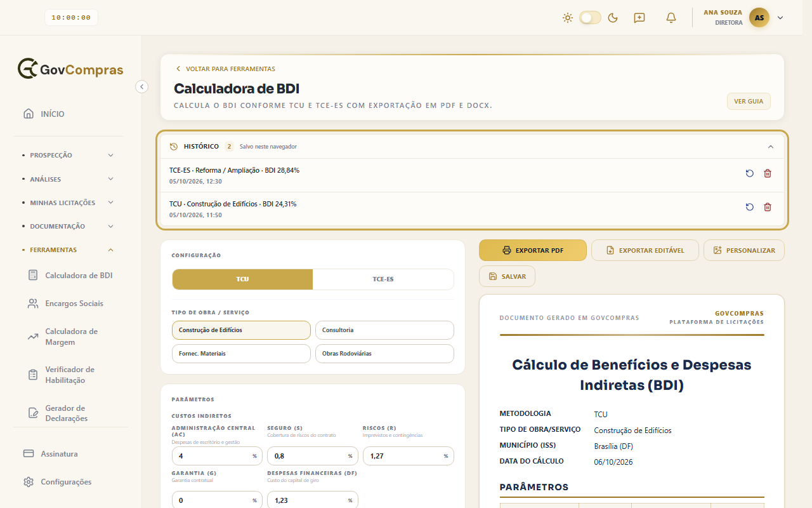This screenshot has height=508, width=812.
Task: Open the Ver Guia guide
Action: 749,102
